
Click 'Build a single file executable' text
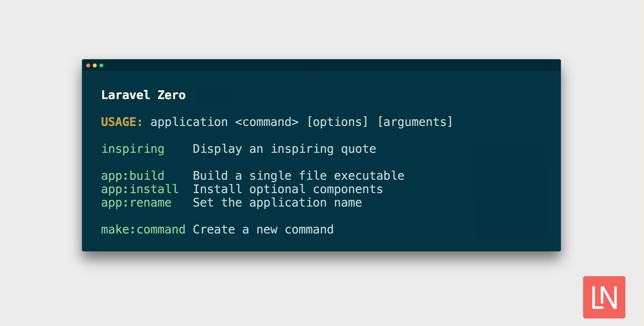tap(299, 176)
